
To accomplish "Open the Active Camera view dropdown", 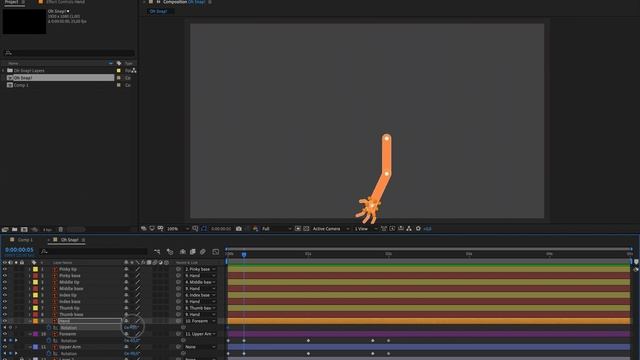I will 331,229.
